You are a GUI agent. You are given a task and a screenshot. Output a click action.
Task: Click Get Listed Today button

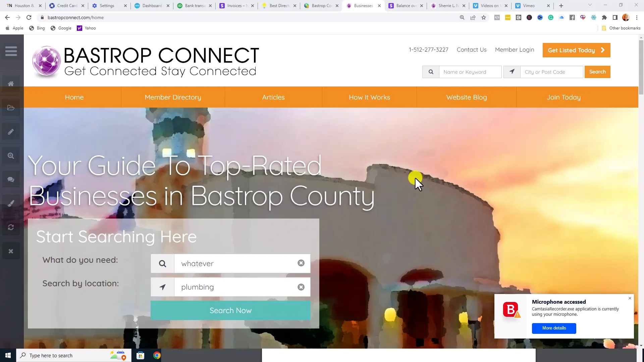(576, 50)
